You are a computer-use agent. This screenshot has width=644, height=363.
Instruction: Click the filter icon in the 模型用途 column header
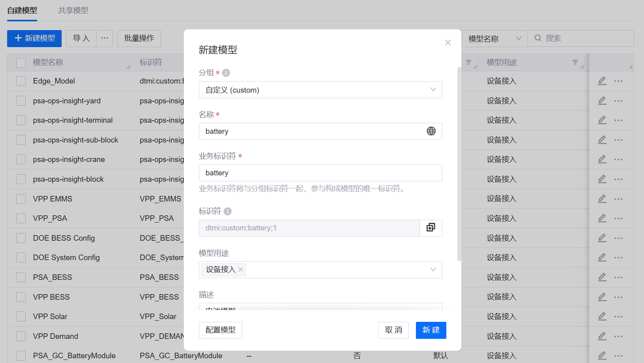point(575,62)
